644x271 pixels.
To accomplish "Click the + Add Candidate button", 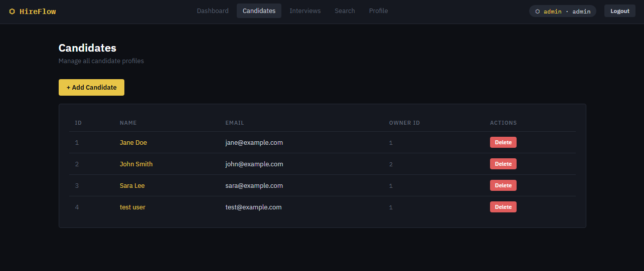I will 91,87.
